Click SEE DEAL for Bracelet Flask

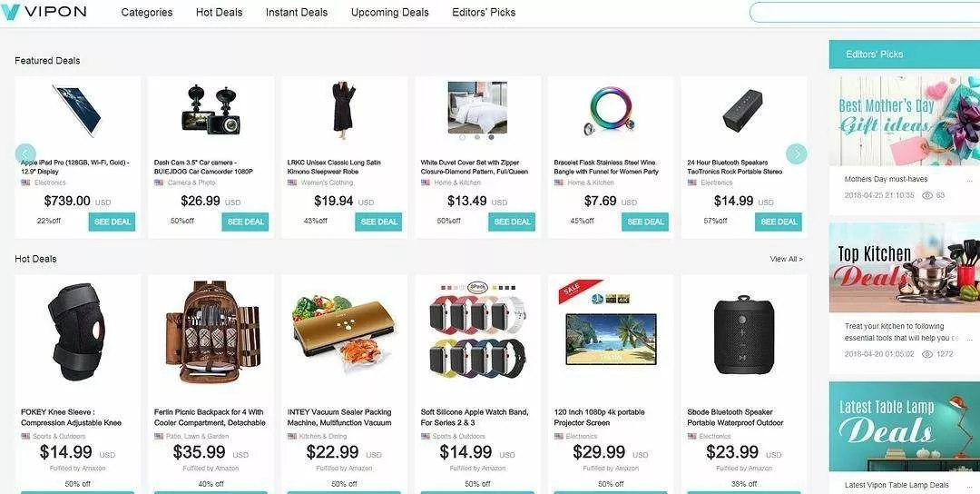[x=645, y=222]
